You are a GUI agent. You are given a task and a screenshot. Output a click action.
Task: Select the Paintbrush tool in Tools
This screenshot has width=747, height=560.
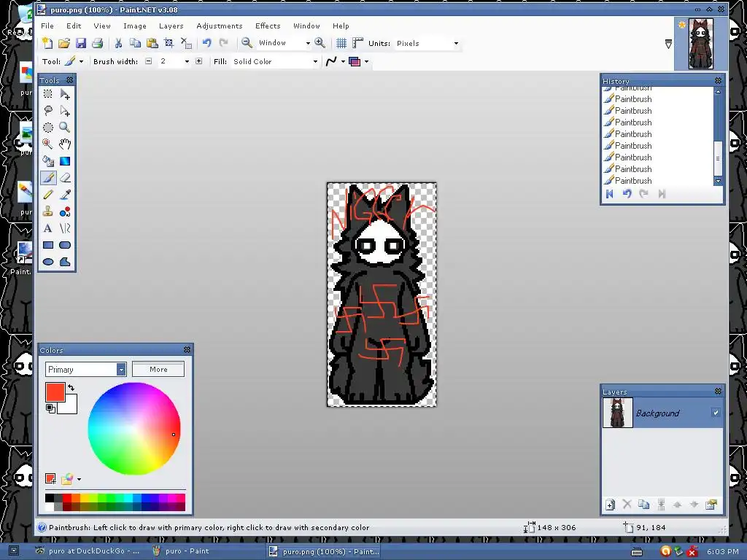48,178
